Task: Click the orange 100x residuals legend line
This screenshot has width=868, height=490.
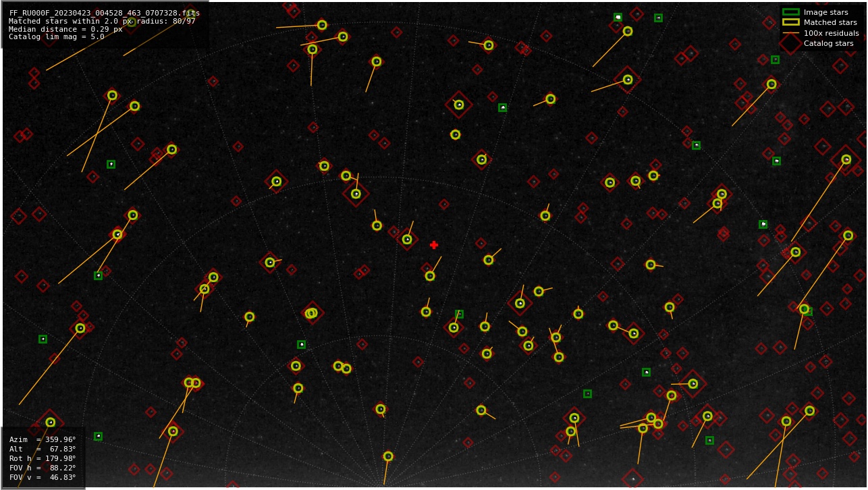Action: coord(790,33)
